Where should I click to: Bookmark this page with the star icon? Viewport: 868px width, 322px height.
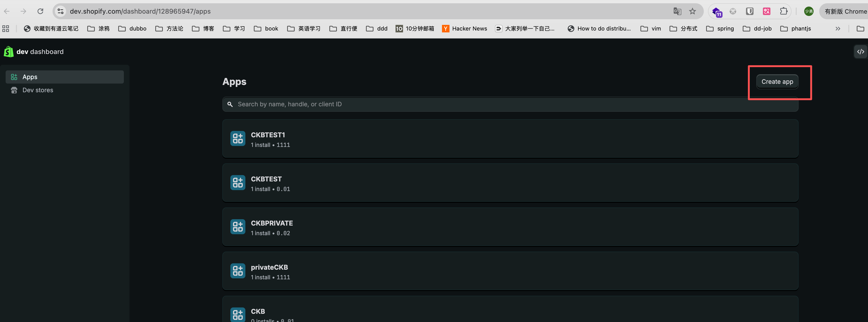(693, 11)
